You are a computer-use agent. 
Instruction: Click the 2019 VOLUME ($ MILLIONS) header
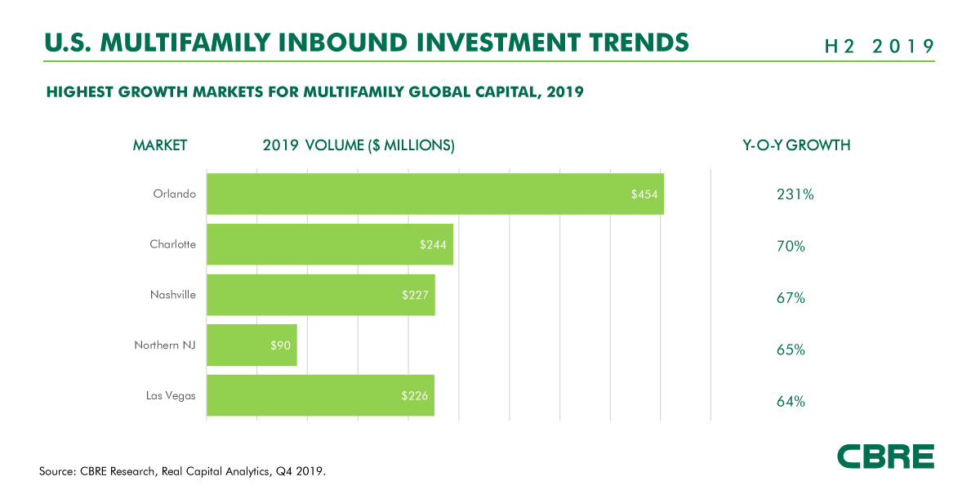click(x=359, y=145)
